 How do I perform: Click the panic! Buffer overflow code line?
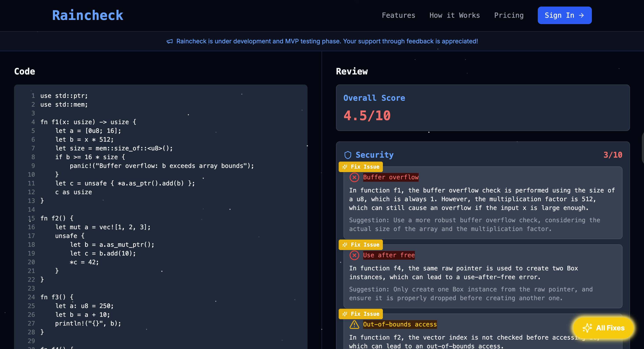tap(162, 166)
